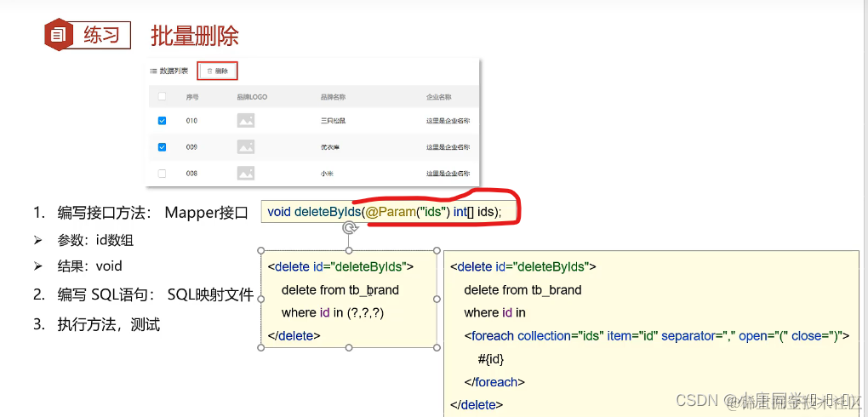Click the 品牌LOGO column header
868x417 pixels.
[x=252, y=96]
